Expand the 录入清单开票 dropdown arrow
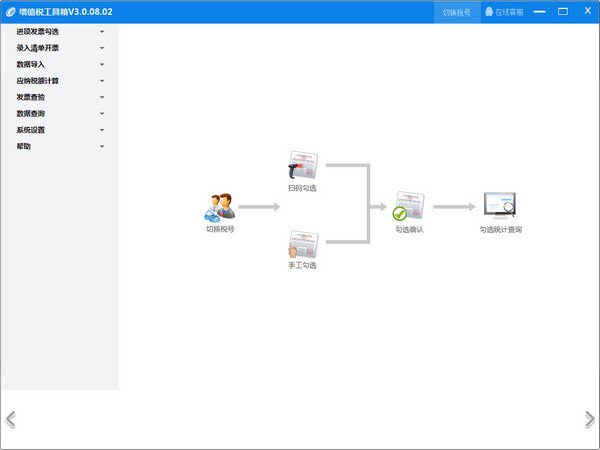Image resolution: width=600 pixels, height=450 pixels. click(x=102, y=48)
